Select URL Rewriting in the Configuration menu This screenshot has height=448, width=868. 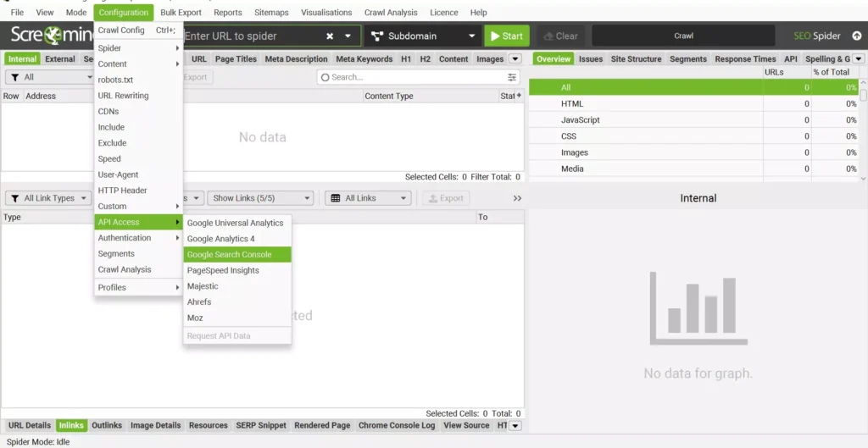click(x=138, y=96)
